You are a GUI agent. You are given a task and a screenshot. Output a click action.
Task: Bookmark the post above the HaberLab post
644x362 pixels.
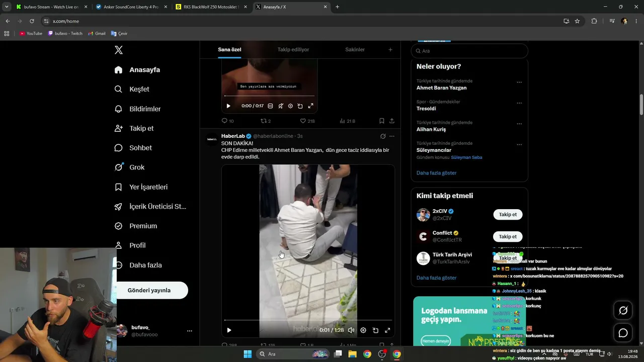[382, 121]
